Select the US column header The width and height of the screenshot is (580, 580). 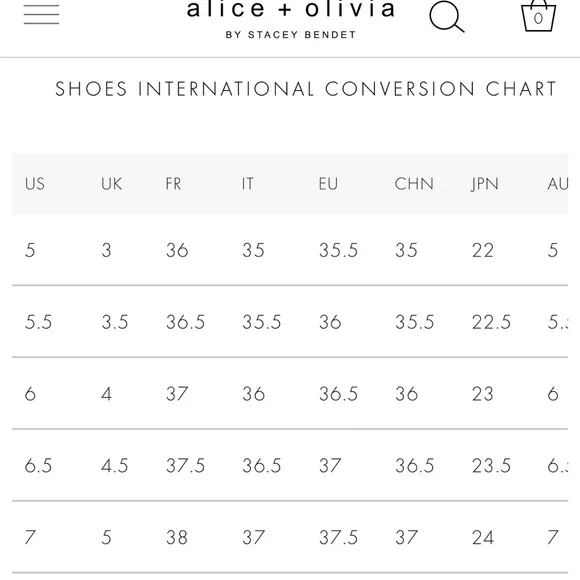(35, 184)
